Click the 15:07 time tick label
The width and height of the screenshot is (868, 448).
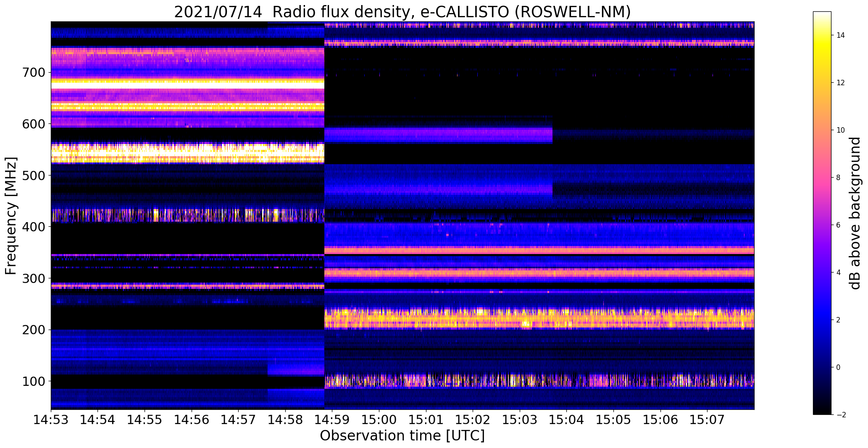tap(708, 420)
